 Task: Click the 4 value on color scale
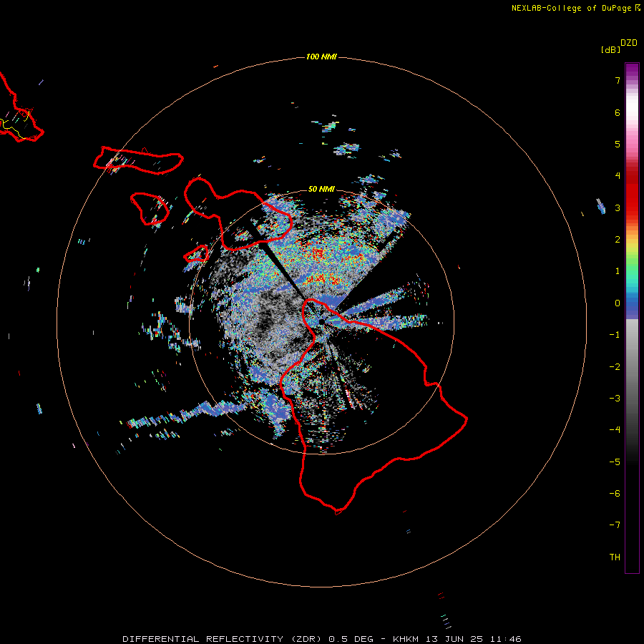618,176
